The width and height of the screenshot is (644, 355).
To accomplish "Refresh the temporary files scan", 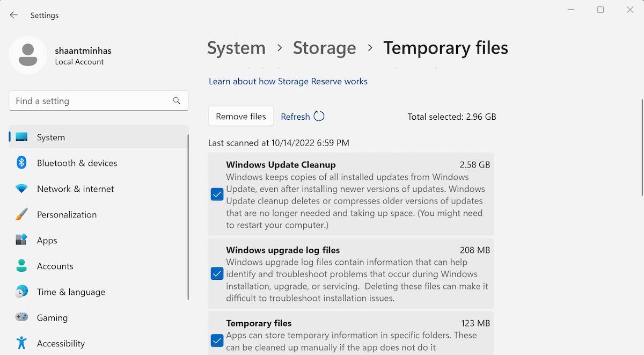I will click(x=302, y=117).
